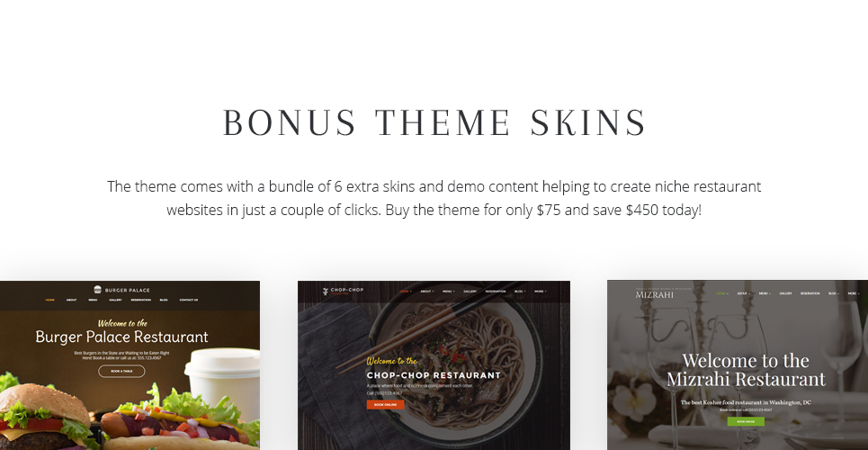Click the Chop-Chop logo icon
The image size is (868, 450).
(x=326, y=291)
